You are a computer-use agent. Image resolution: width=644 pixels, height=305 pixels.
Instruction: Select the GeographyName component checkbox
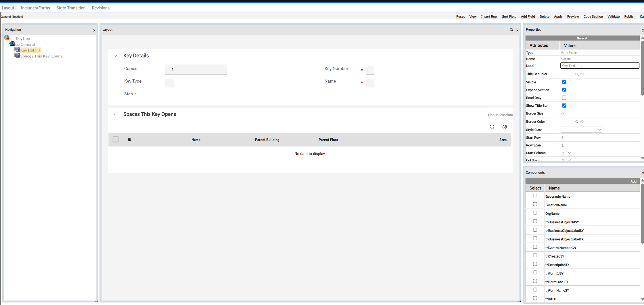pyautogui.click(x=535, y=196)
